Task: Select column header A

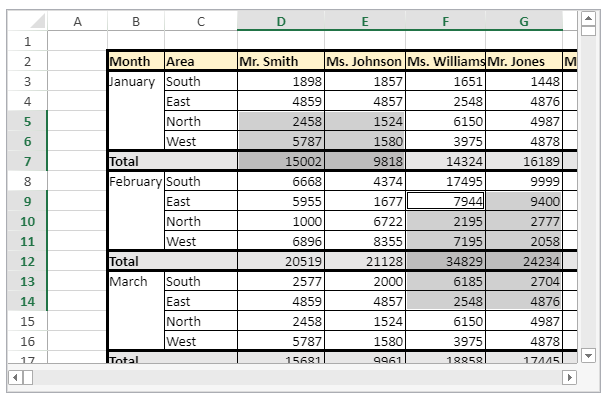Action: coord(78,21)
